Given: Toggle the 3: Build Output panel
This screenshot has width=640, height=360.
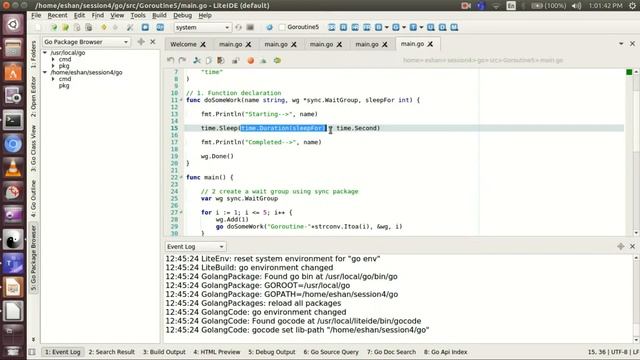Looking at the screenshot, I should [164, 352].
